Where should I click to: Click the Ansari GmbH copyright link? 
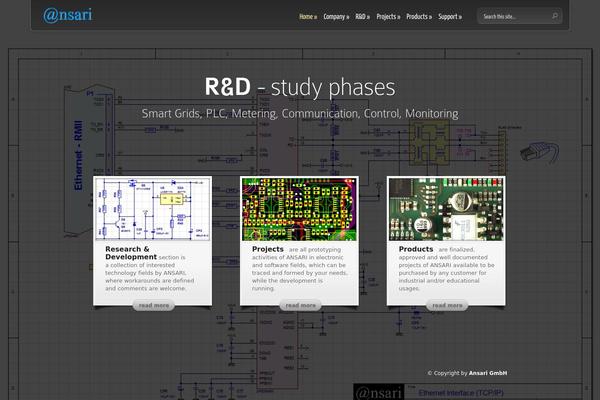click(x=488, y=373)
